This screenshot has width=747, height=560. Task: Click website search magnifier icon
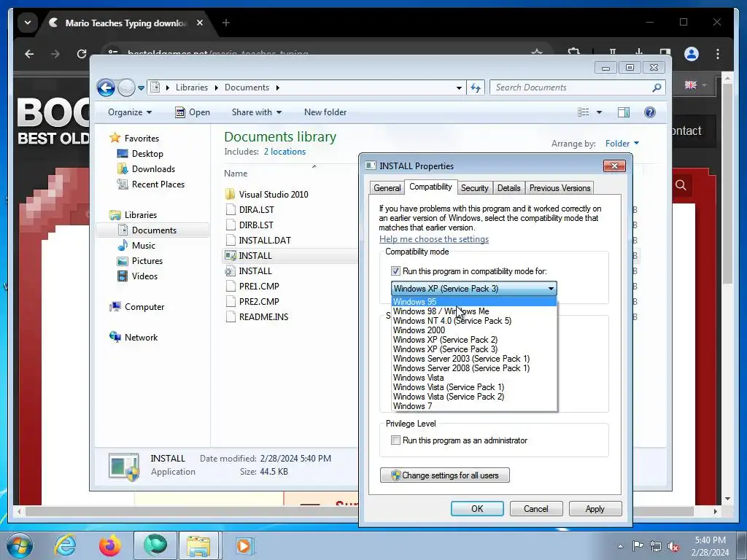pos(681,185)
